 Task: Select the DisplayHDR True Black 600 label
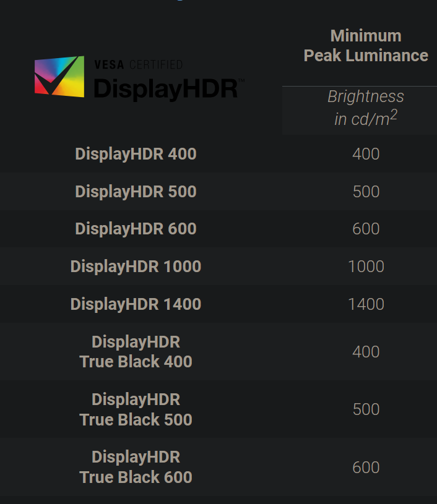[136, 467]
